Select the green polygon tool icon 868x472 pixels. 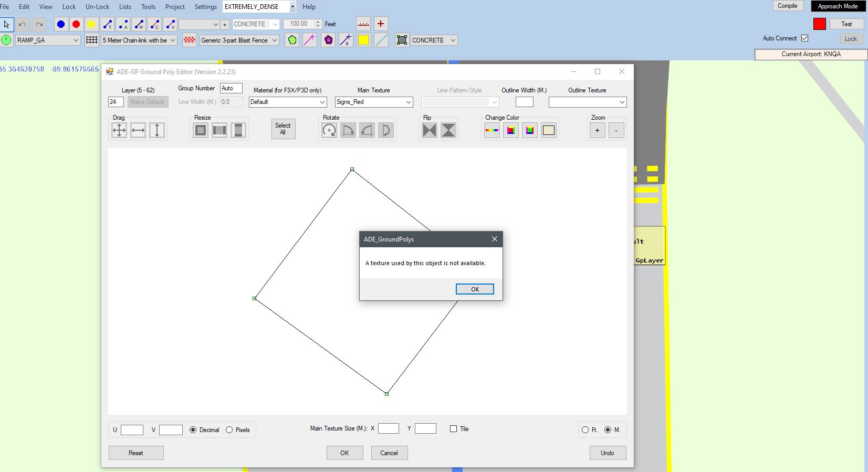[x=292, y=40]
